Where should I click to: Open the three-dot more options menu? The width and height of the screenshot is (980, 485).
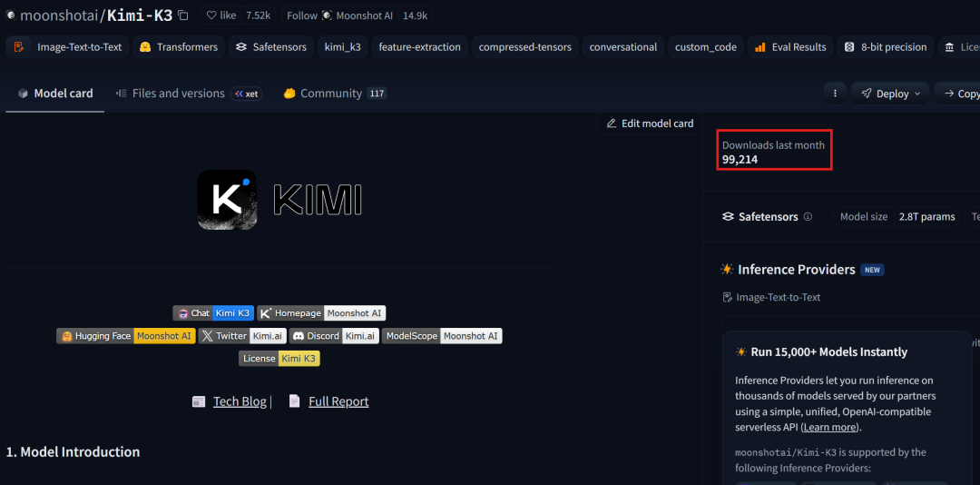pos(835,94)
